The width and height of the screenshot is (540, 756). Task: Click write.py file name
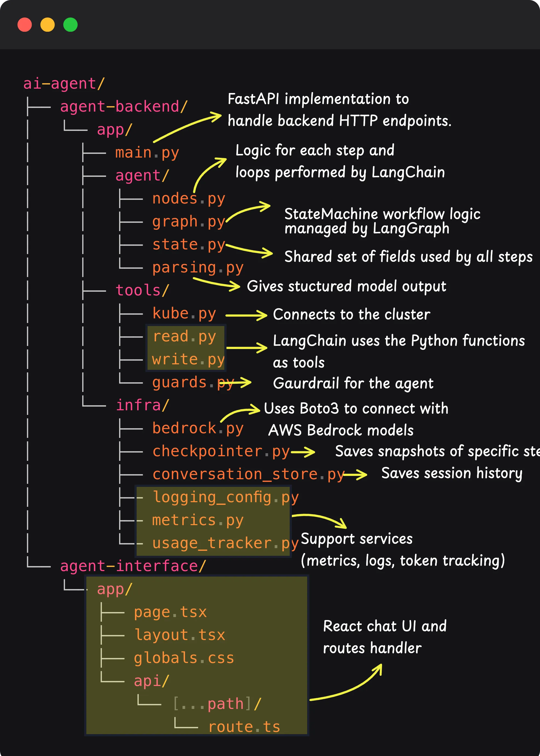pyautogui.click(x=189, y=359)
